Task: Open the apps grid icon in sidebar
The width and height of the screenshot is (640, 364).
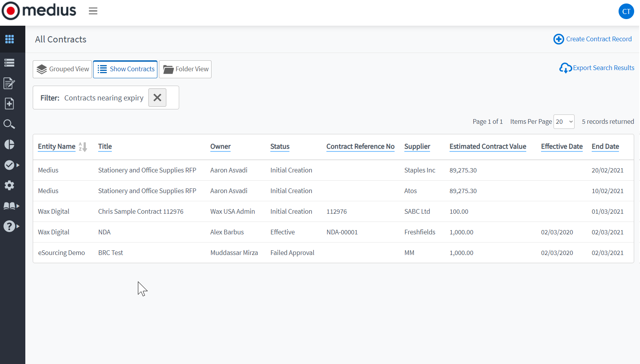Action: pos(9,39)
